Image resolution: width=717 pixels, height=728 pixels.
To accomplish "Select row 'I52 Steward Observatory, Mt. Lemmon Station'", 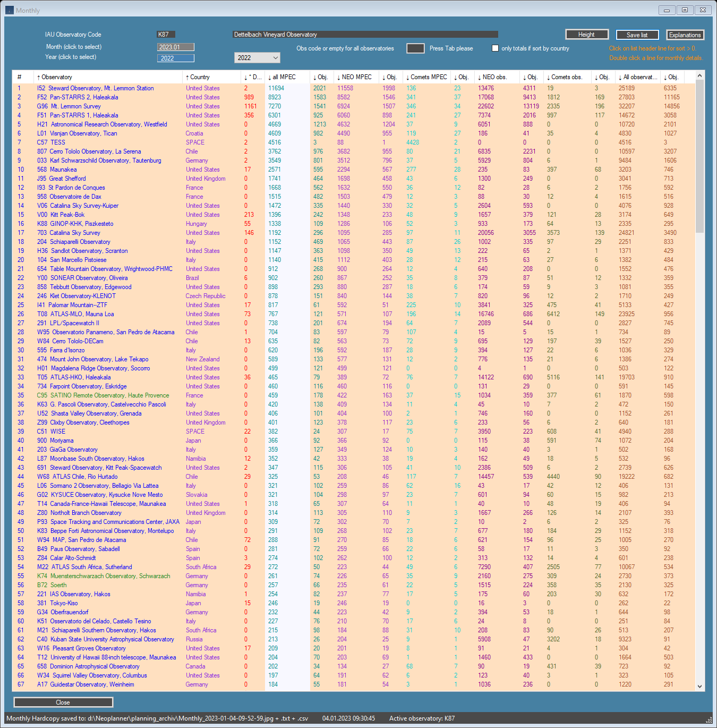I will pos(353,88).
